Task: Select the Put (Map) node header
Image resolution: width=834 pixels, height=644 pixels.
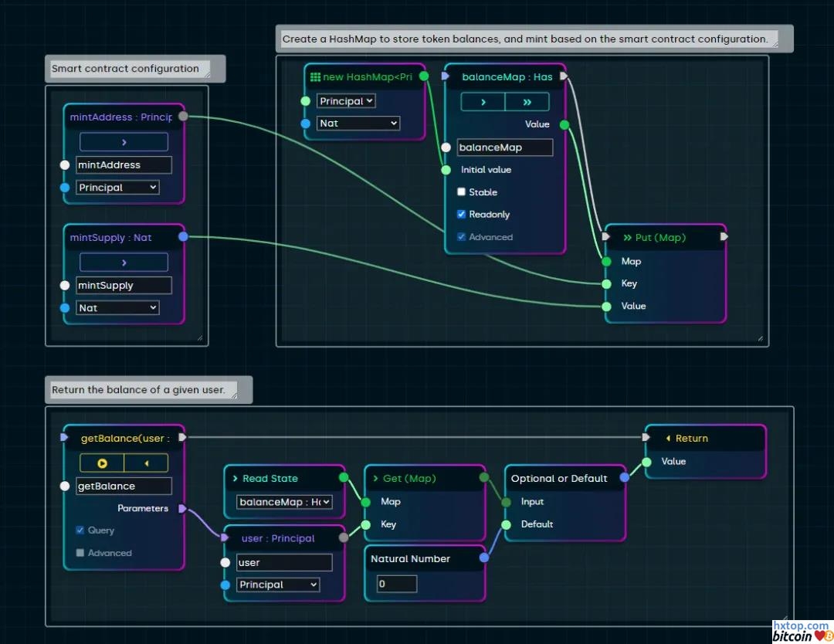Action: 660,238
